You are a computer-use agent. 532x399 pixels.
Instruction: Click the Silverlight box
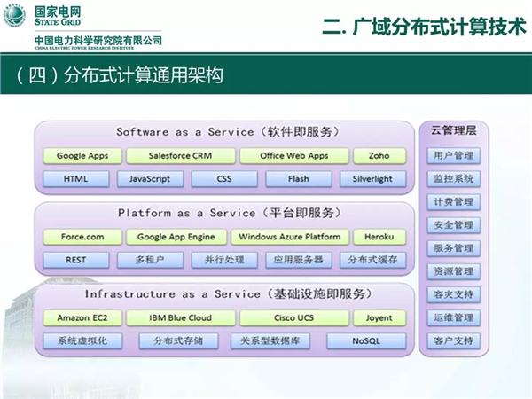point(374,179)
